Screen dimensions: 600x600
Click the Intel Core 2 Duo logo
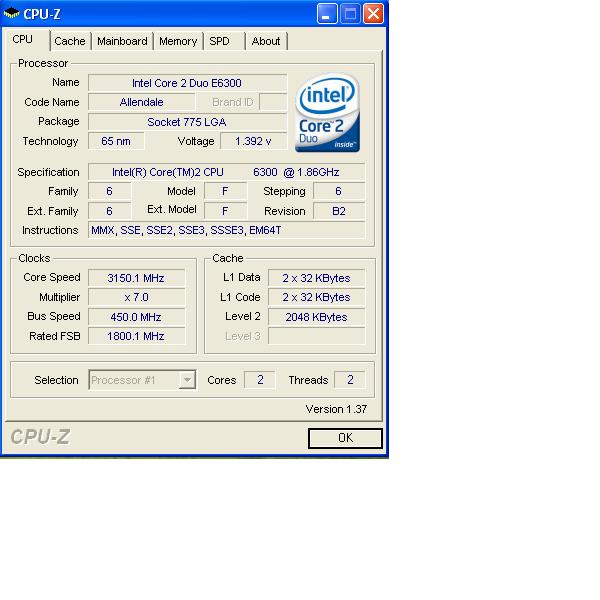coord(328,112)
